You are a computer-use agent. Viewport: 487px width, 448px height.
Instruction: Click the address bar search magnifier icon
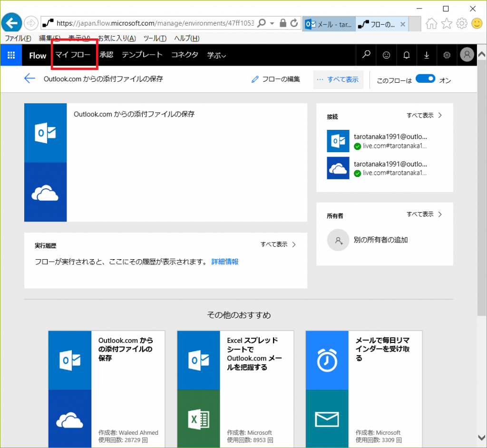(x=262, y=23)
